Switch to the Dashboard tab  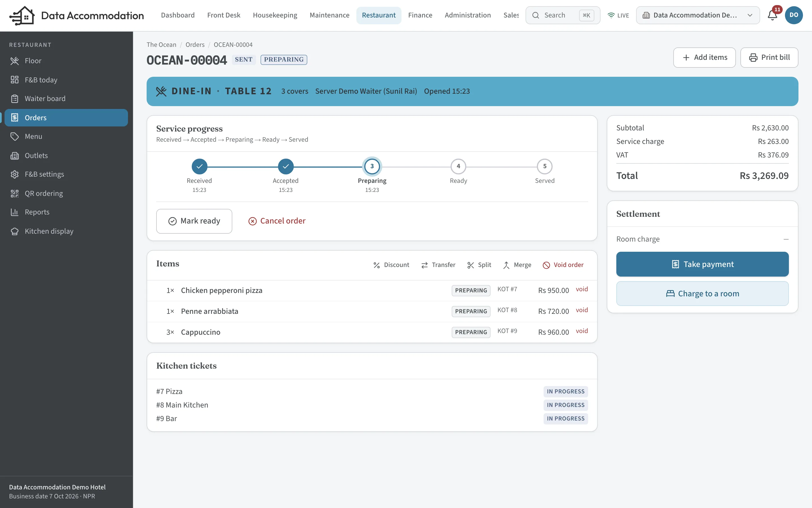click(178, 15)
